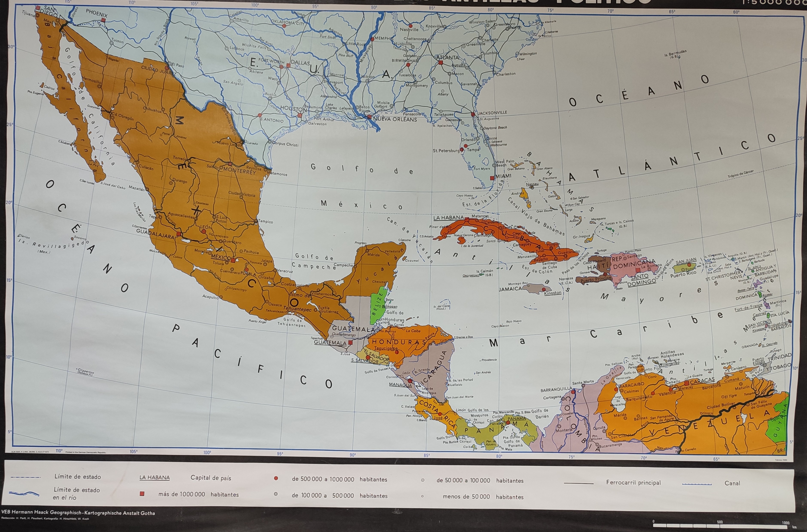Click the red dot legend symbol for 500,000 to 1,000,000
This screenshot has height=532, width=807.
click(276, 478)
